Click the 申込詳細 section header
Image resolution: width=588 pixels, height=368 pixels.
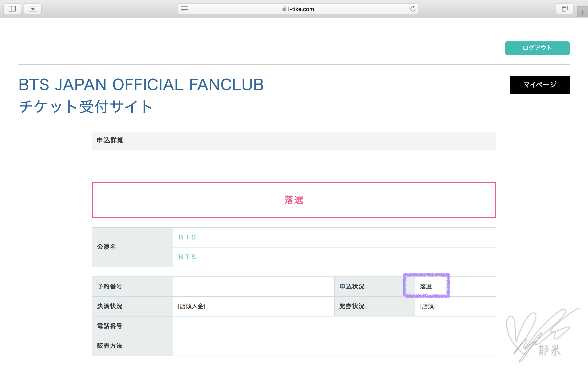click(x=294, y=141)
